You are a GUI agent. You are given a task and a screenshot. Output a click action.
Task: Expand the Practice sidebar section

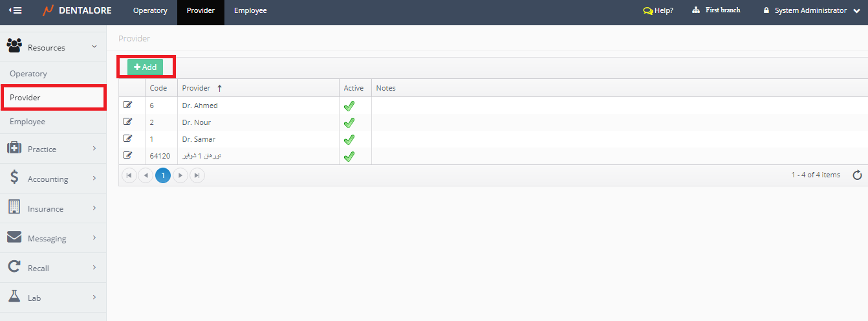pos(52,149)
